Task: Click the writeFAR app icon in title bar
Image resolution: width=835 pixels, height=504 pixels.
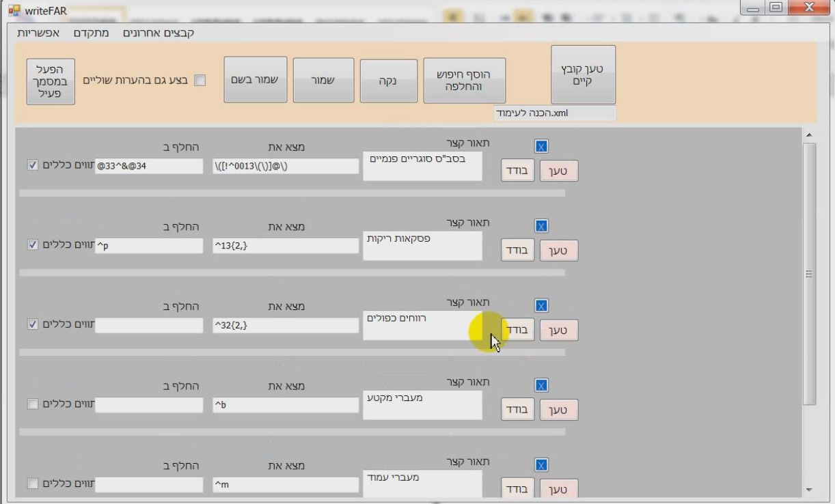Action: coord(14,11)
